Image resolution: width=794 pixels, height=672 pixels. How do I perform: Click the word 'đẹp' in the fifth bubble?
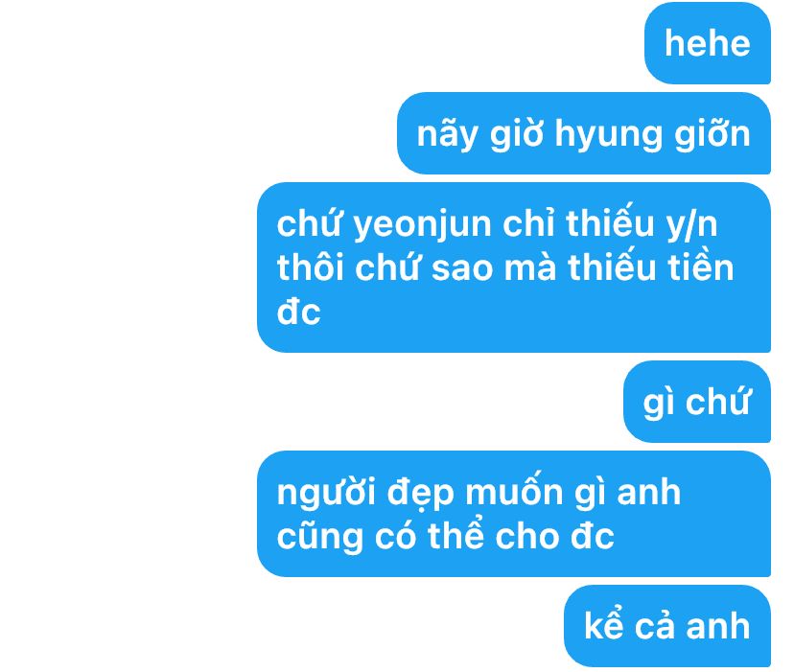420,494
